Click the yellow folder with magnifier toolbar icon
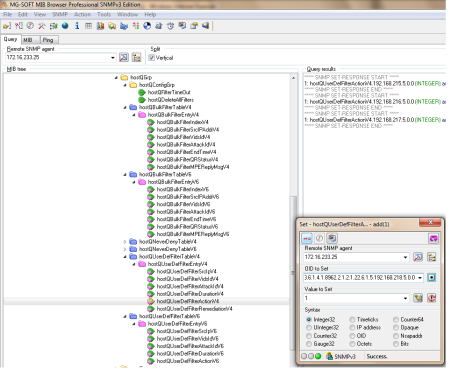This screenshot has height=369, width=450. [112, 26]
